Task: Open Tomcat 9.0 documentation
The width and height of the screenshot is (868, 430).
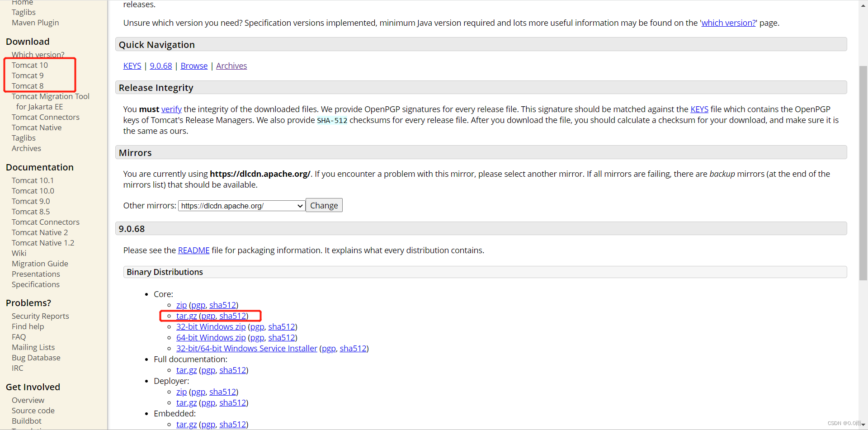Action: coord(31,201)
